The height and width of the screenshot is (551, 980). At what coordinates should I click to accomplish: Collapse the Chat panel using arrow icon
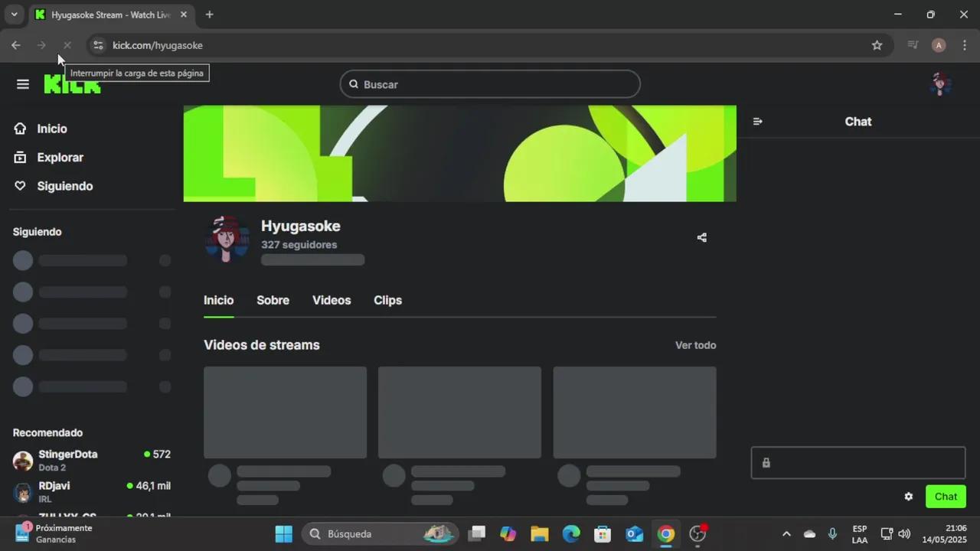[x=758, y=122]
